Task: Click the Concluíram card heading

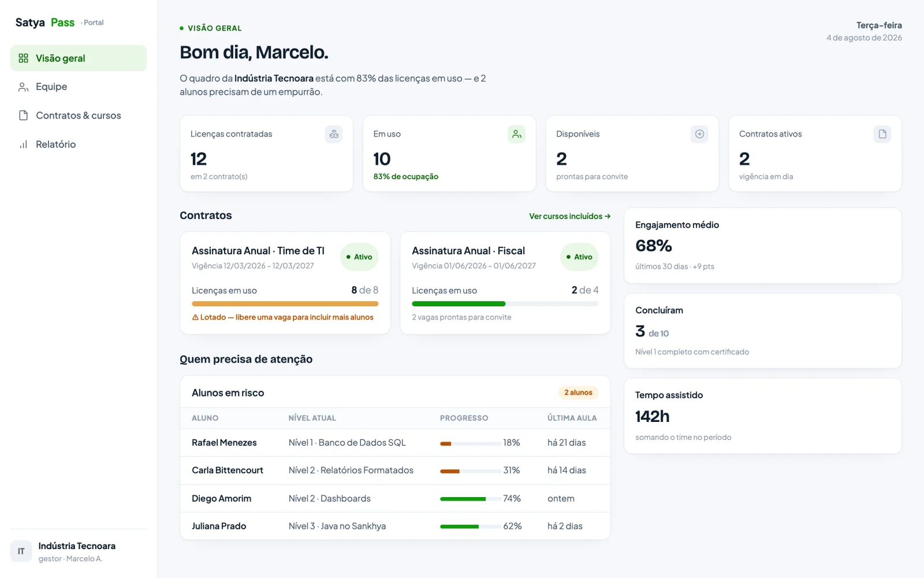Action: coord(659,310)
